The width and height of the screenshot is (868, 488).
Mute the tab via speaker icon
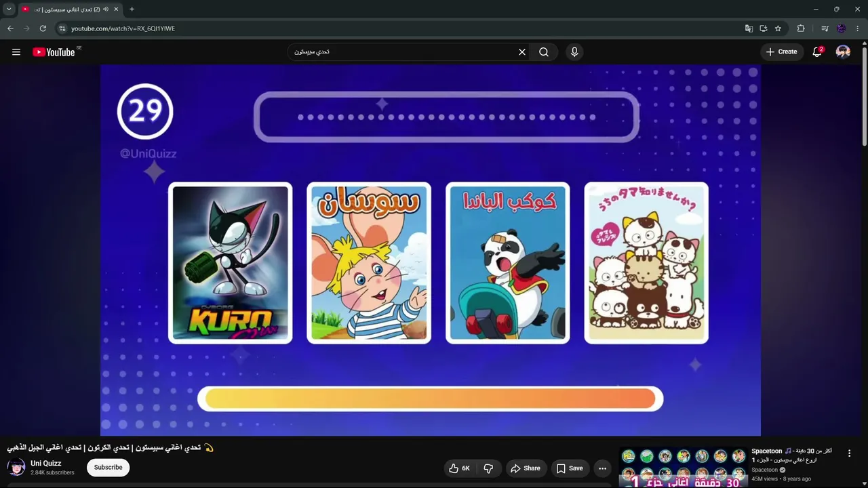click(x=106, y=9)
